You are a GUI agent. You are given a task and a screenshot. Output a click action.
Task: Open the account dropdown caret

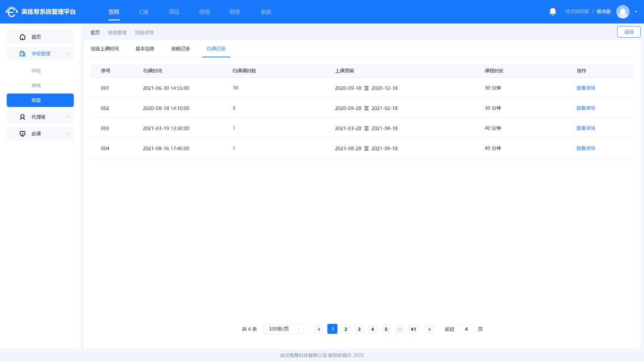(x=636, y=12)
